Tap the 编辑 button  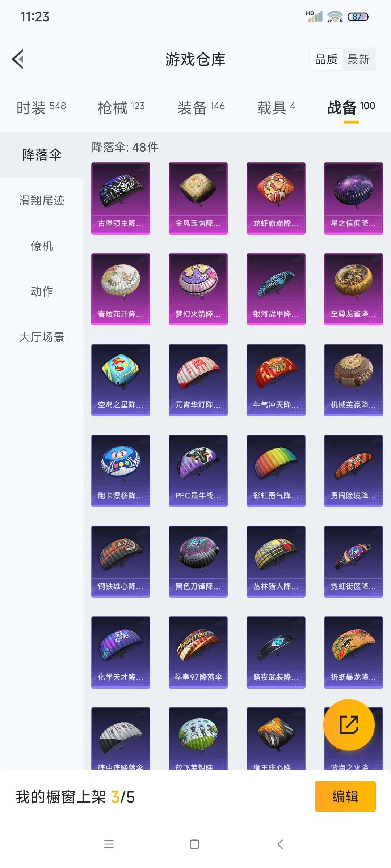pos(345,796)
